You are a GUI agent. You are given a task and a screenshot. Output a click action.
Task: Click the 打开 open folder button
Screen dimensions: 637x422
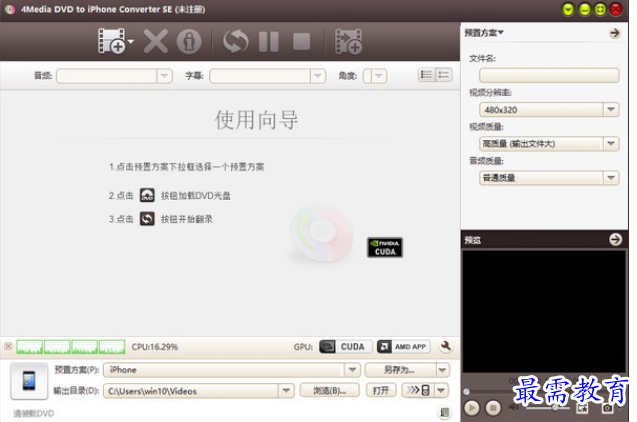coord(381,391)
